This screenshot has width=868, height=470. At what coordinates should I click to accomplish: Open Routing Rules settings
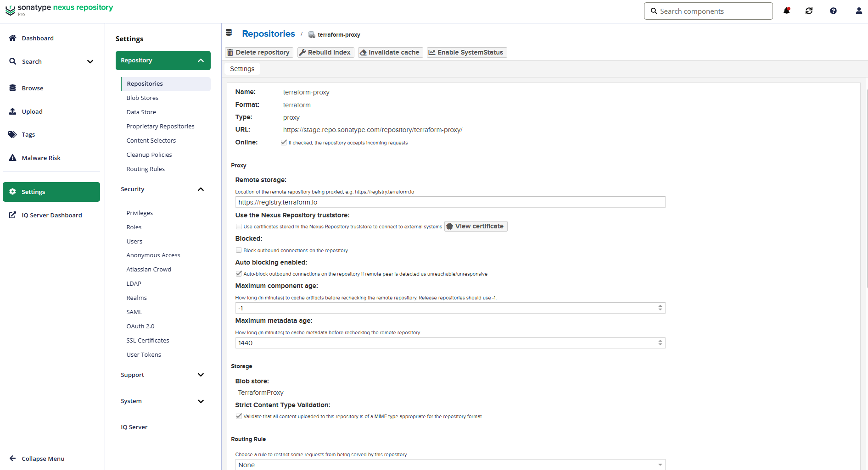pyautogui.click(x=146, y=169)
